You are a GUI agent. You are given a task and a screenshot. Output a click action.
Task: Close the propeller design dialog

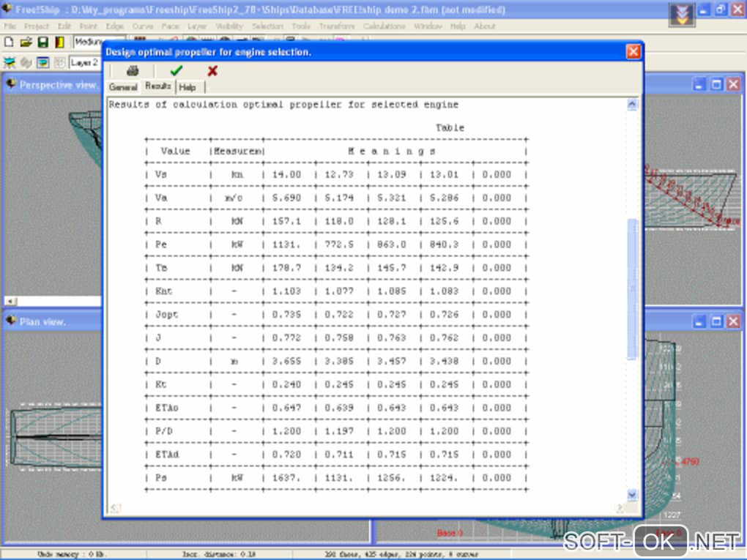[633, 51]
